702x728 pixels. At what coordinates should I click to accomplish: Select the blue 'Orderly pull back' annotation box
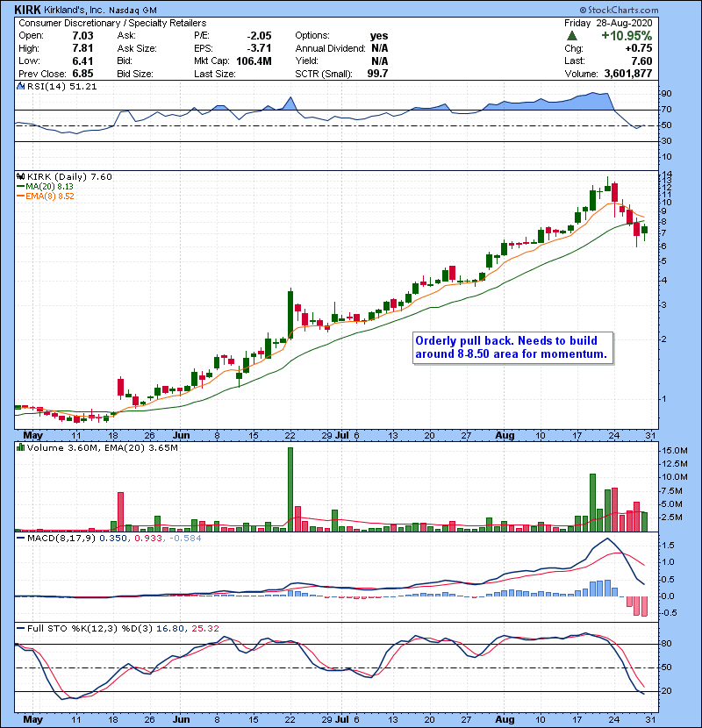click(512, 348)
